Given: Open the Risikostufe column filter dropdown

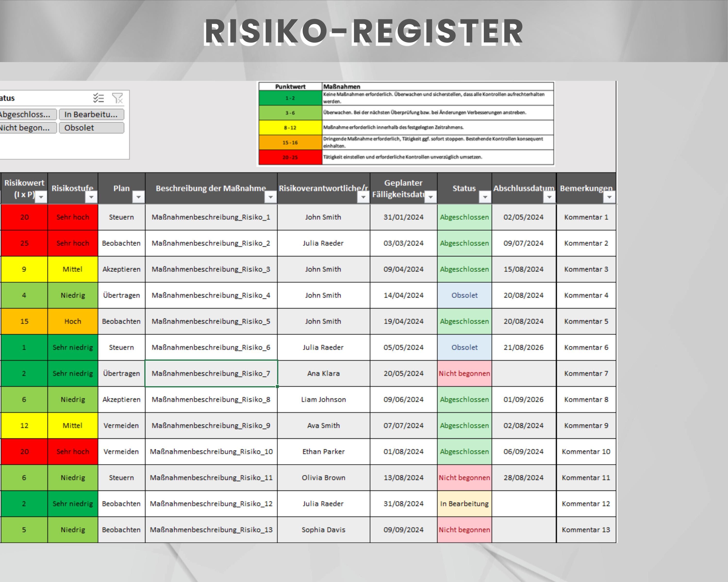Looking at the screenshot, I should pyautogui.click(x=91, y=197).
